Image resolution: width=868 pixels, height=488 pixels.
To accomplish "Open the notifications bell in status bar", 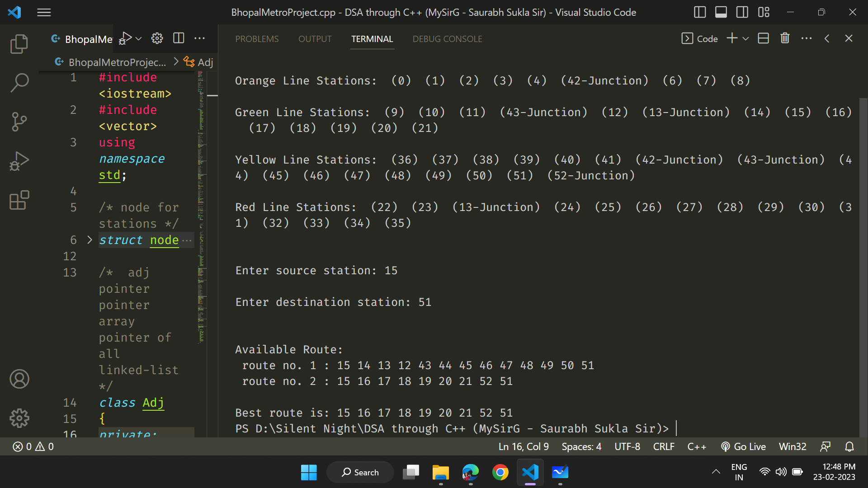I will 849,447.
